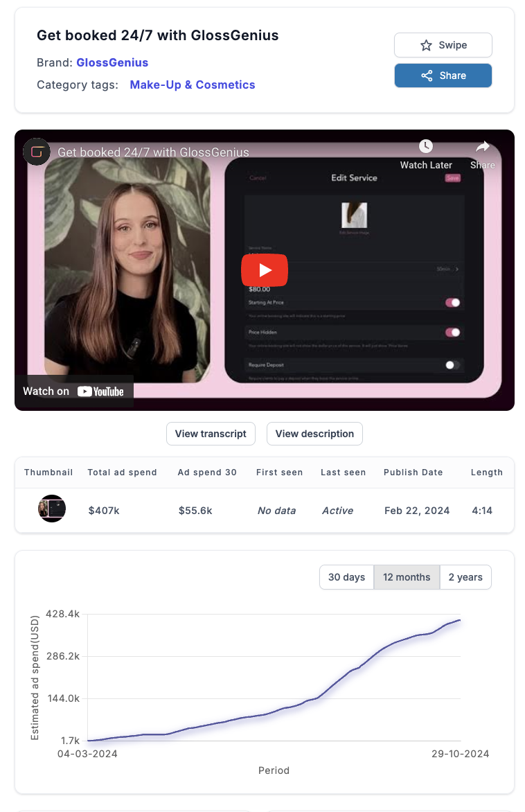525x812 pixels.
Task: Select the 2 years range tab
Action: 465,577
